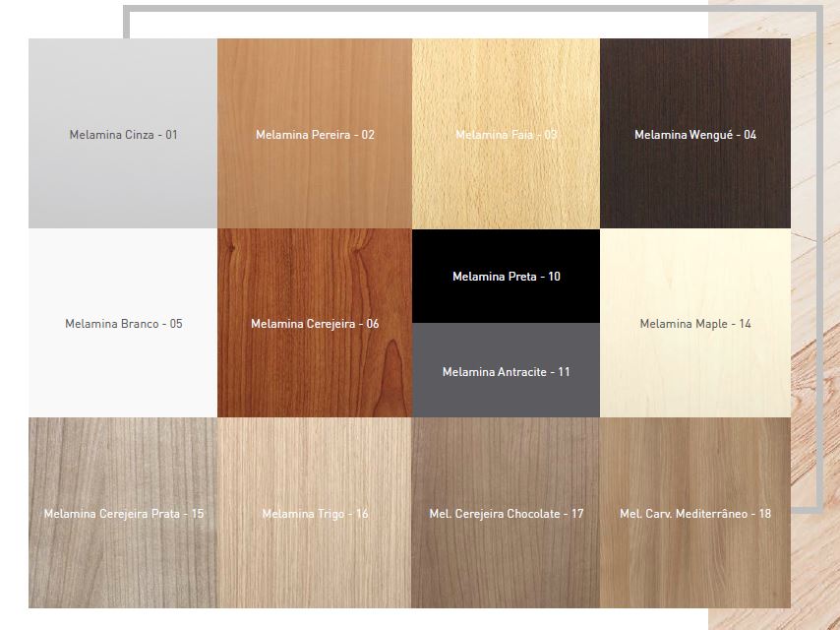Click the "Melamina Cinza - 01" caption
The image size is (840, 630).
click(x=123, y=135)
